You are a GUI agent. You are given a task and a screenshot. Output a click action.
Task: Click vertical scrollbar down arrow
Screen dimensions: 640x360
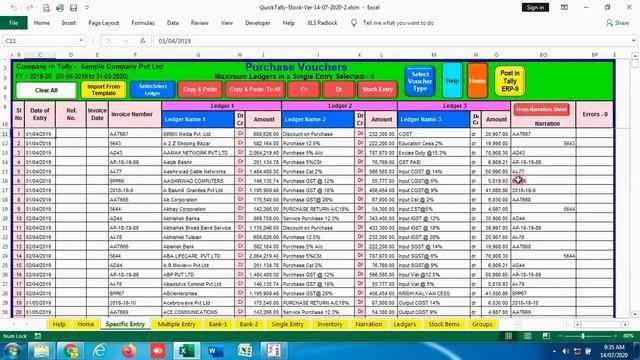pos(635,314)
